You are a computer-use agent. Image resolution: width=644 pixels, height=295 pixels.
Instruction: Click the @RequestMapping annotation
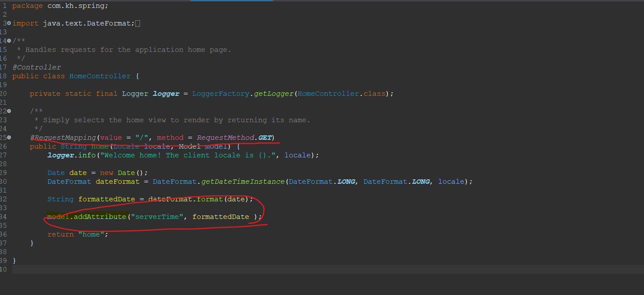click(63, 138)
